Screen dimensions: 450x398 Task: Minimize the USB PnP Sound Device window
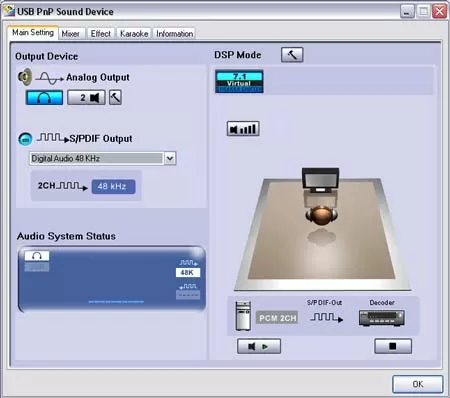tap(407, 12)
